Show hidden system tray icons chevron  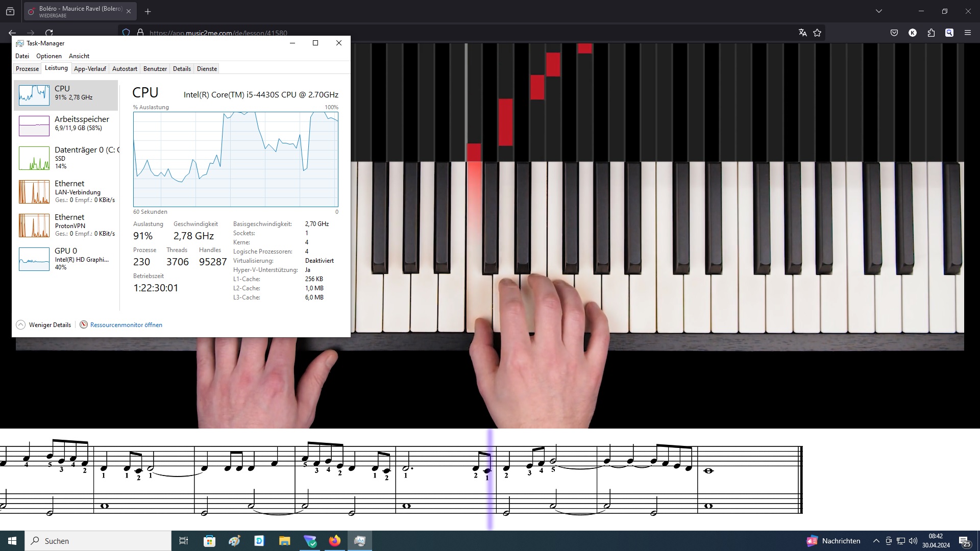(876, 541)
